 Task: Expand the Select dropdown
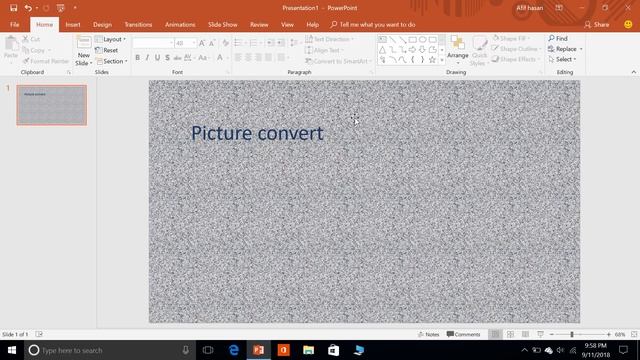(562, 60)
